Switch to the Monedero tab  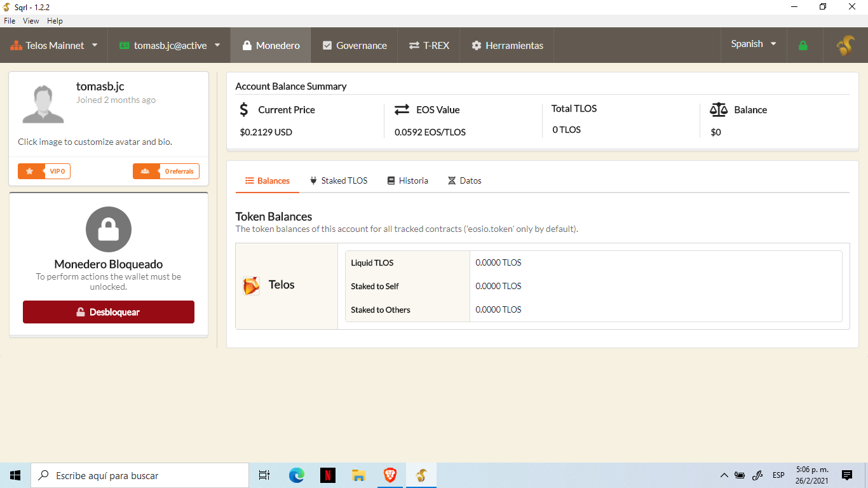[271, 45]
